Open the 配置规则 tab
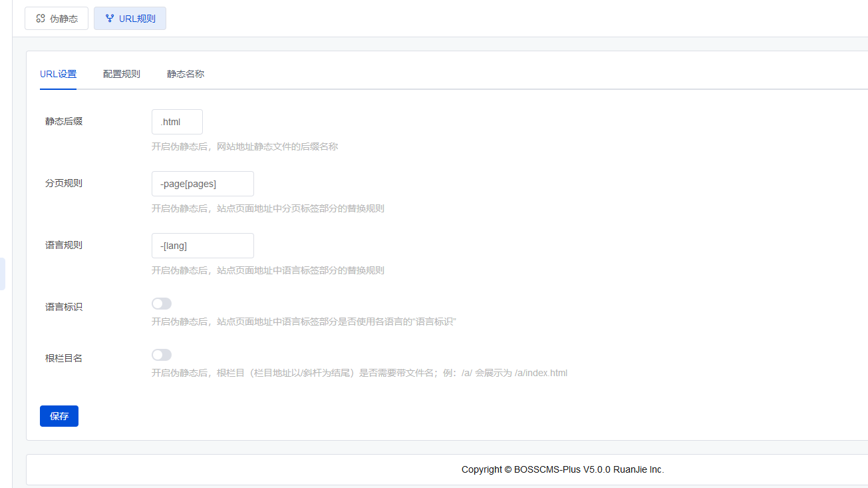 pos(121,74)
